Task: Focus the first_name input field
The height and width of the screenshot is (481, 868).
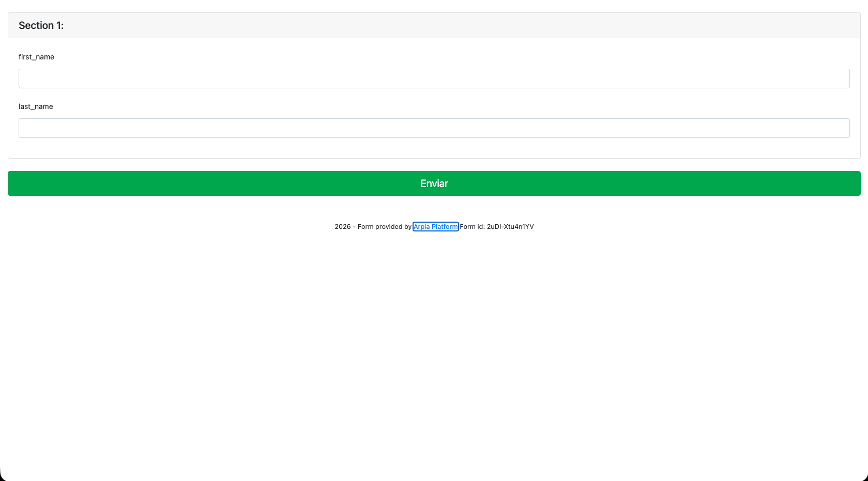Action: (434, 79)
